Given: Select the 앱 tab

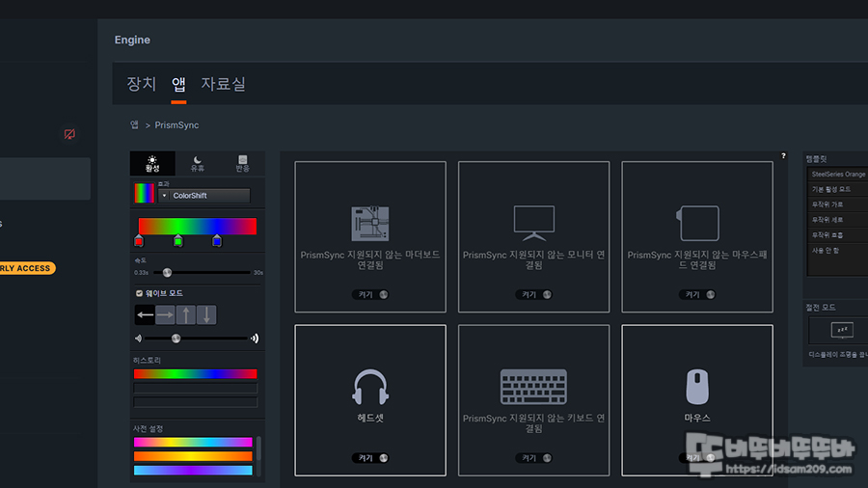Looking at the screenshot, I should tap(178, 84).
